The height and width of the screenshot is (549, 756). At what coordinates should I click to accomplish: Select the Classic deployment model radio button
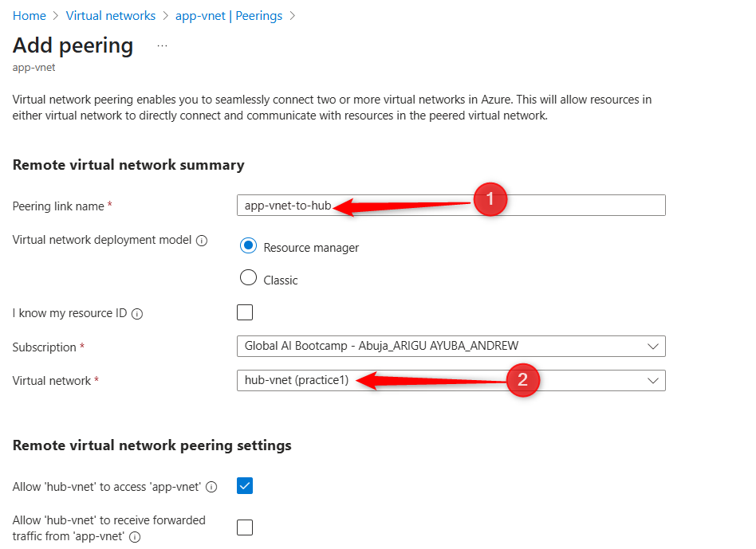[248, 278]
